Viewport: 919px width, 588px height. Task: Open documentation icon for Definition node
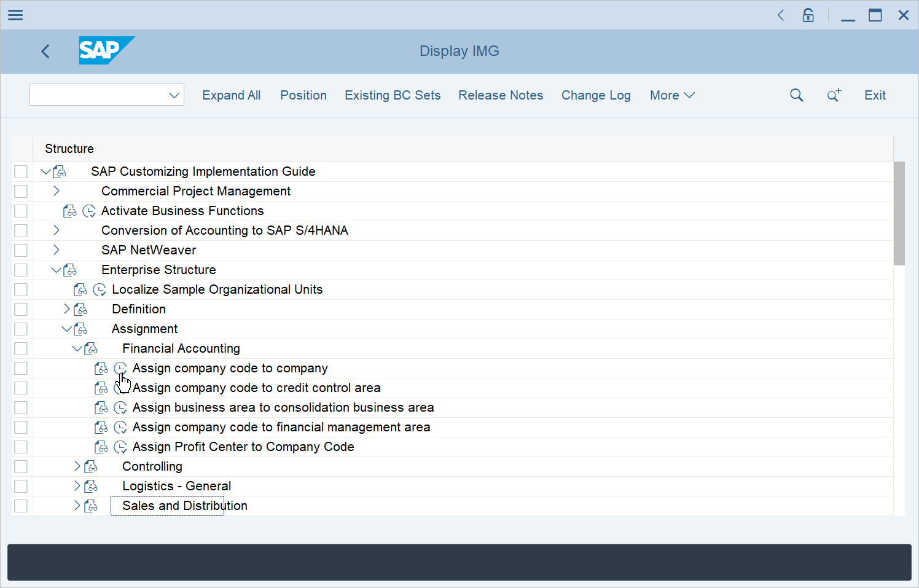click(x=80, y=309)
